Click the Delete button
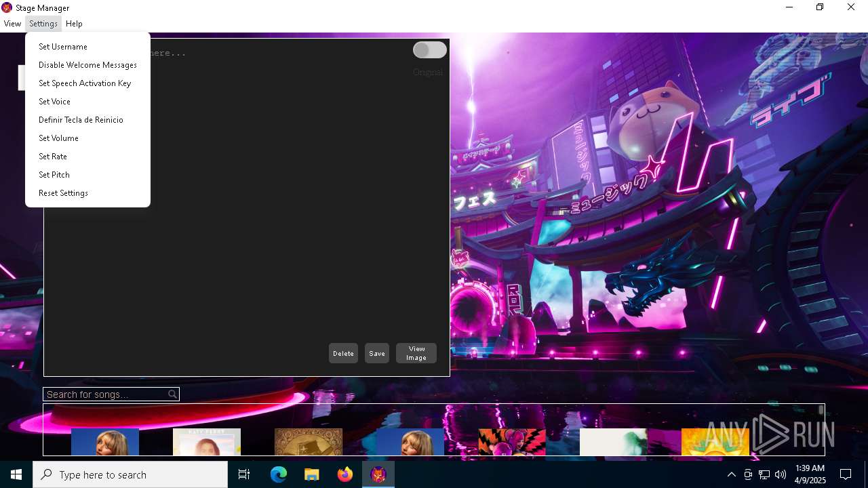868x488 pixels. 343,353
